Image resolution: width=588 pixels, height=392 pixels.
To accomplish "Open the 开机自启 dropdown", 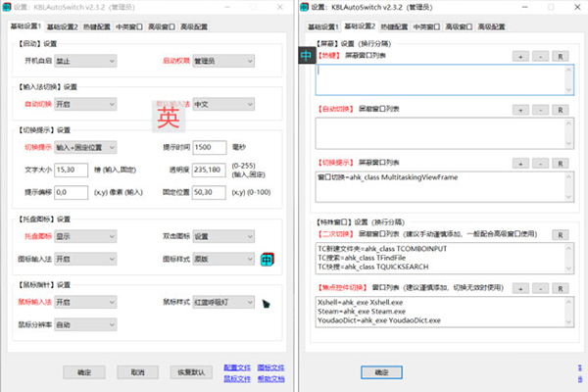I will [x=85, y=61].
